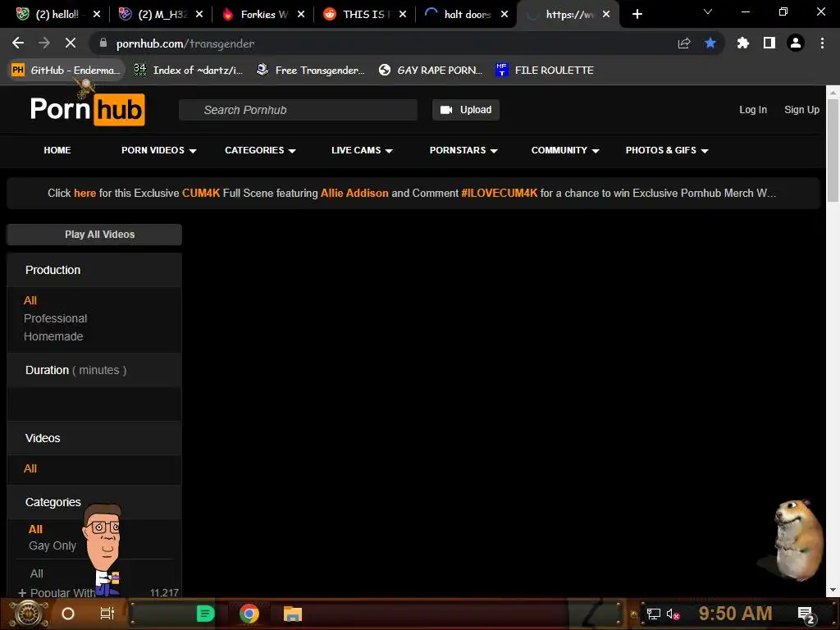Select 'All' under Videos filter
The width and height of the screenshot is (840, 630).
pos(30,468)
